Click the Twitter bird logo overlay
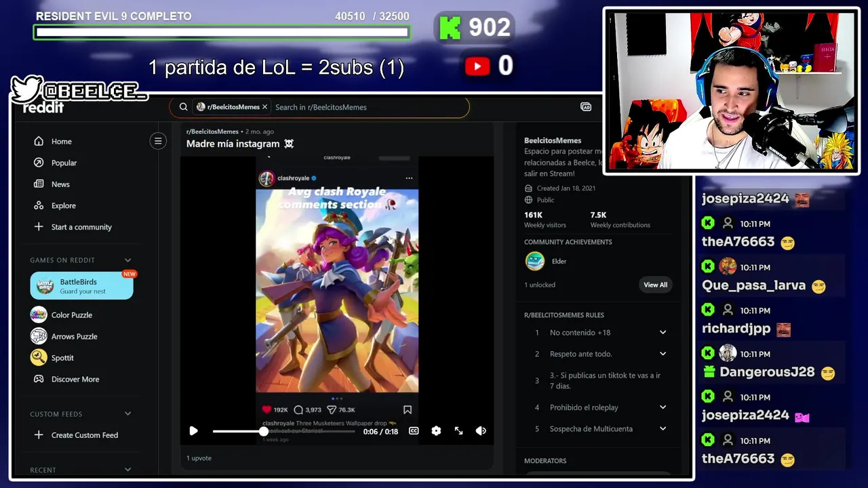Screen dimensions: 868x488 [27, 89]
